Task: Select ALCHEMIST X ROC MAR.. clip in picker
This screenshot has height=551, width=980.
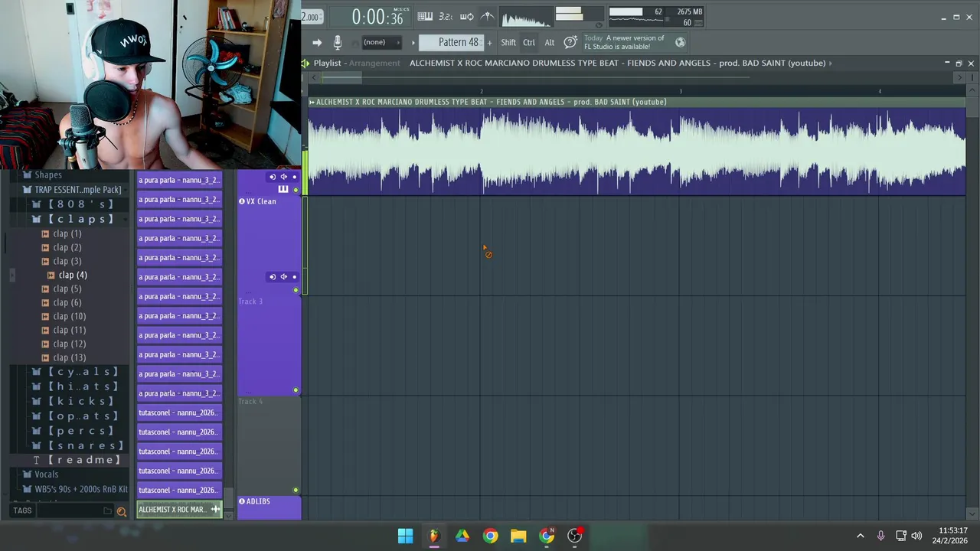Action: click(179, 510)
